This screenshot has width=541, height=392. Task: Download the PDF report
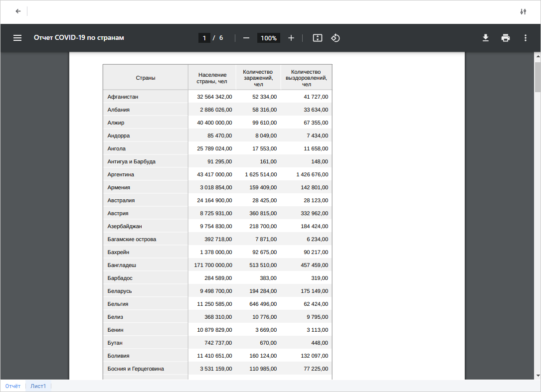pyautogui.click(x=485, y=38)
